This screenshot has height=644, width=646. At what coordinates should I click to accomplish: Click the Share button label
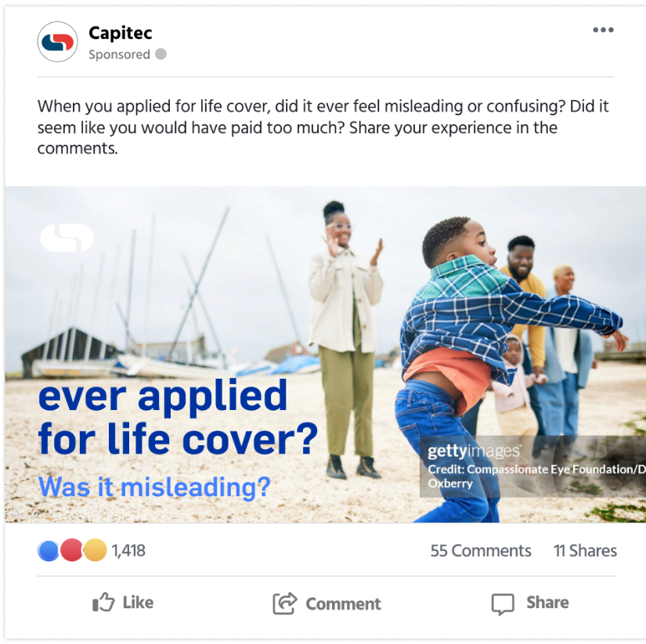(x=547, y=603)
